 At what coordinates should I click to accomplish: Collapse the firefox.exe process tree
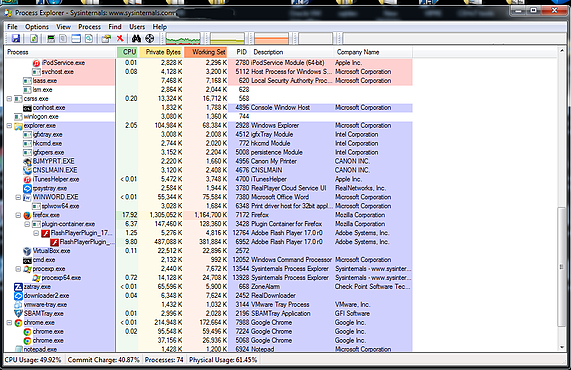point(18,215)
